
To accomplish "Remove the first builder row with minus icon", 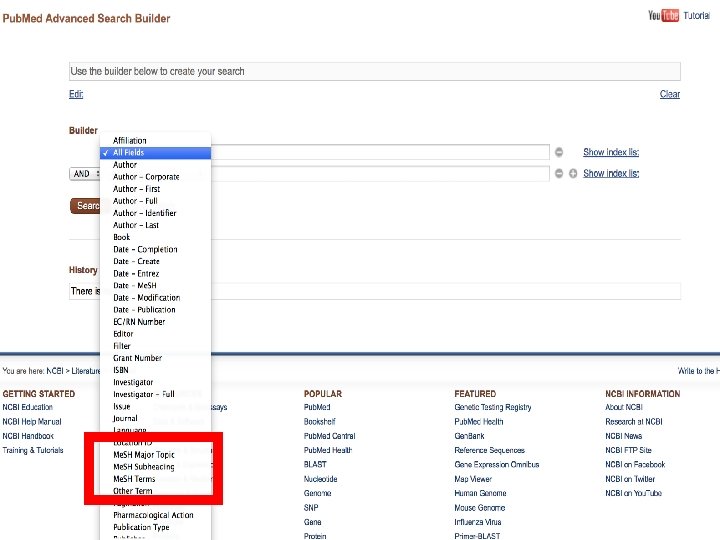I will pyautogui.click(x=559, y=152).
